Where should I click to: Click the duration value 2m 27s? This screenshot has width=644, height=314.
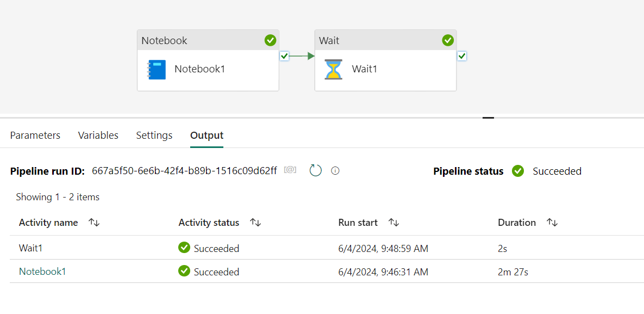click(513, 272)
